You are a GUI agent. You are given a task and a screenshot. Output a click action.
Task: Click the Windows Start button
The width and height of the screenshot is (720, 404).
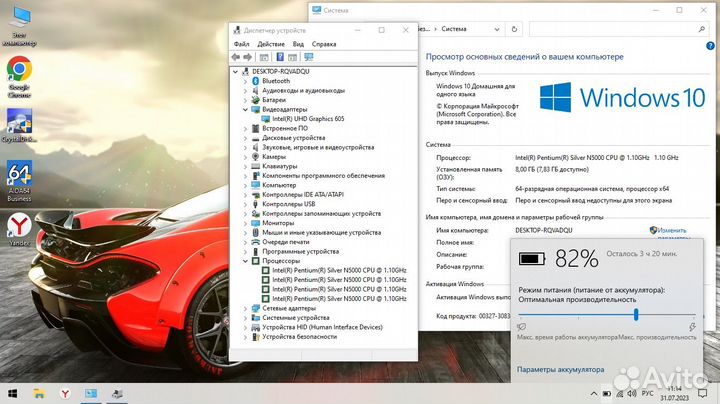point(13,393)
